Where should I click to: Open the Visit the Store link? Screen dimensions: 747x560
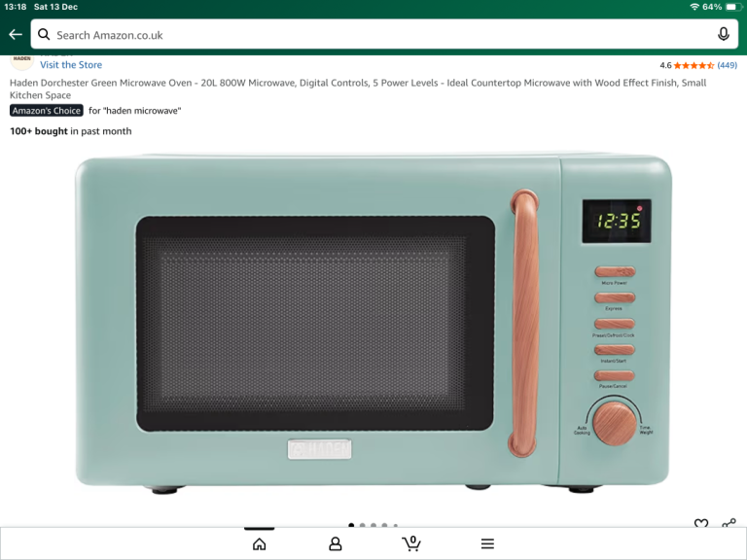71,65
